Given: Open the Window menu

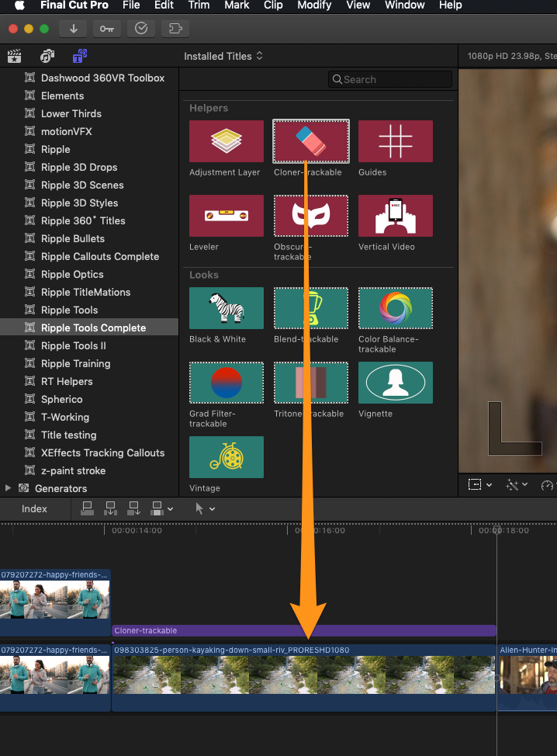Looking at the screenshot, I should (405, 5).
